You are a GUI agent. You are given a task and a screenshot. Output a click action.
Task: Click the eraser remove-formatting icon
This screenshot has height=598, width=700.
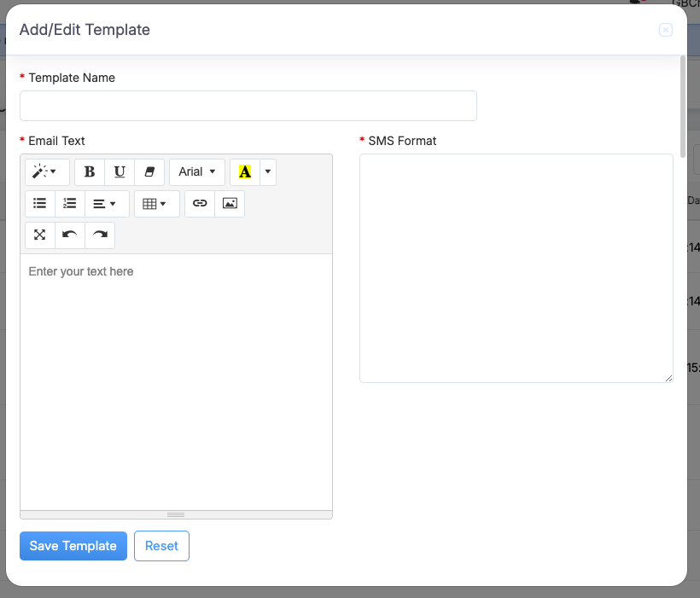click(x=149, y=171)
